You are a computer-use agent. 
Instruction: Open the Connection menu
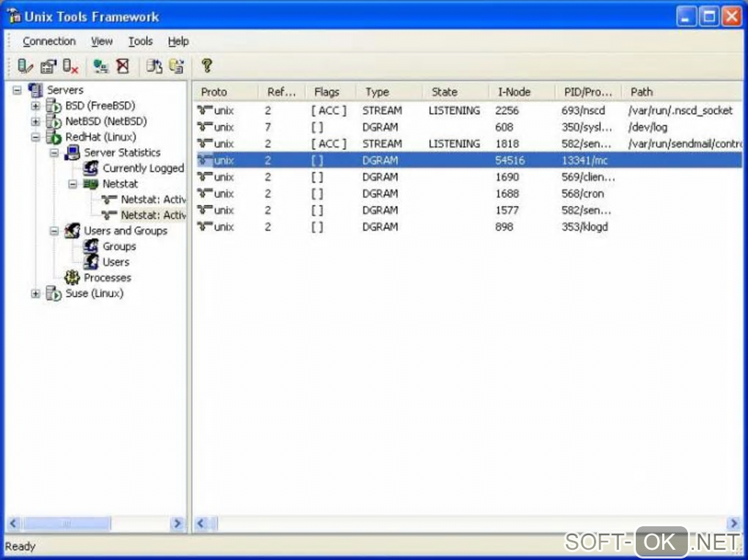click(x=49, y=42)
